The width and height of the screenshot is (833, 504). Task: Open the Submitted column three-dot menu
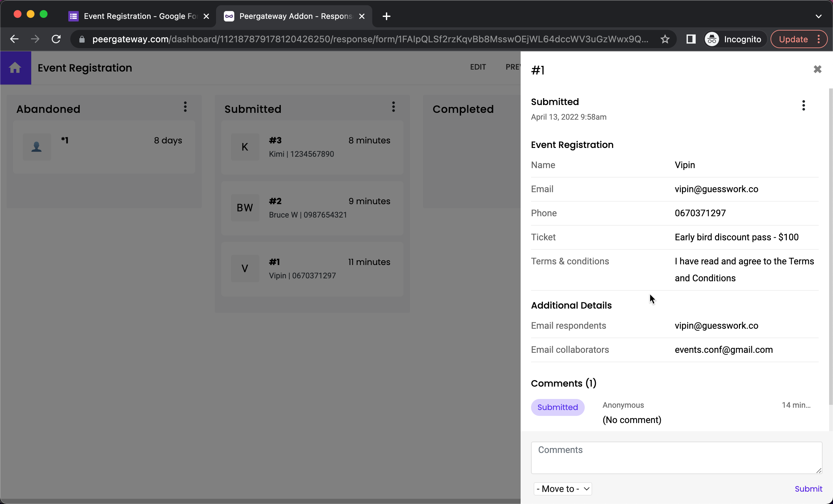[393, 107]
